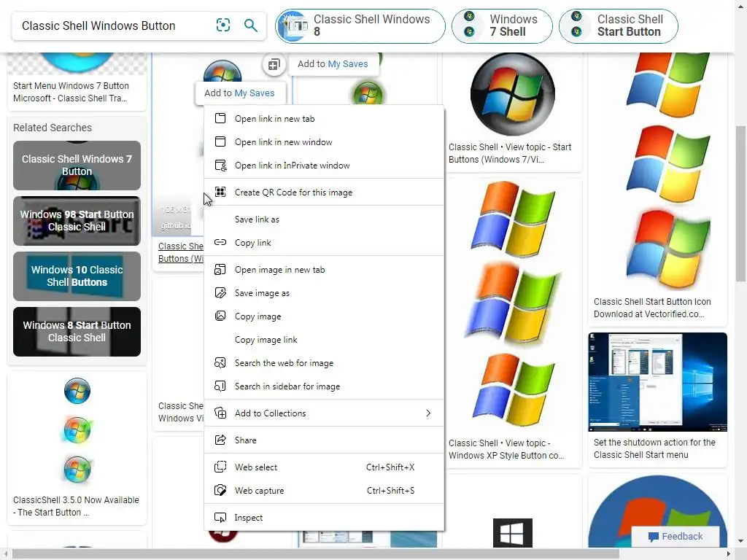747x560 pixels.
Task: Click the Save image as icon
Action: click(x=220, y=293)
